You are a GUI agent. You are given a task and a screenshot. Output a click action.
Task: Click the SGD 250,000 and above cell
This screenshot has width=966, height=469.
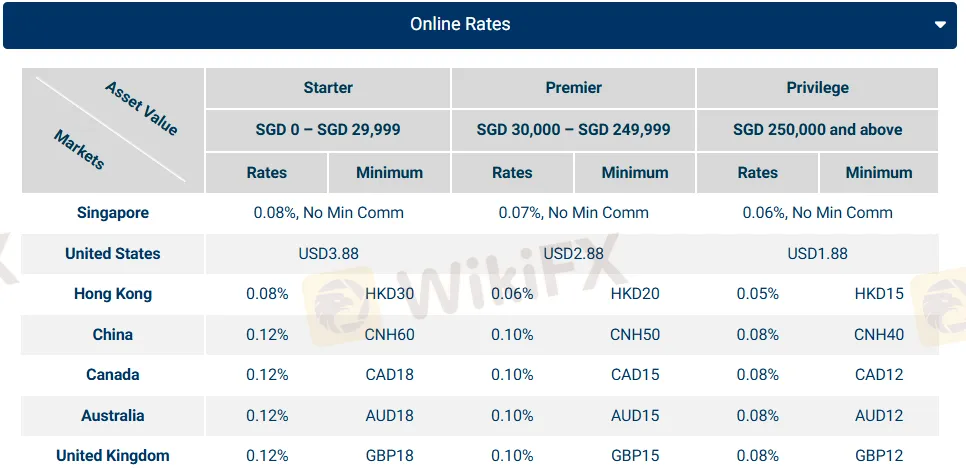tap(817, 130)
